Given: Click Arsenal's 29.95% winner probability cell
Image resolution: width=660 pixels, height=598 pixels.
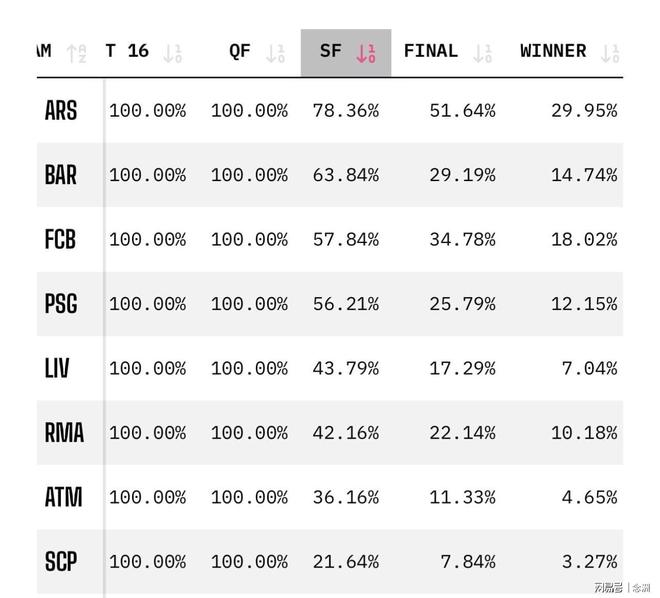Looking at the screenshot, I should pyautogui.click(x=583, y=111).
